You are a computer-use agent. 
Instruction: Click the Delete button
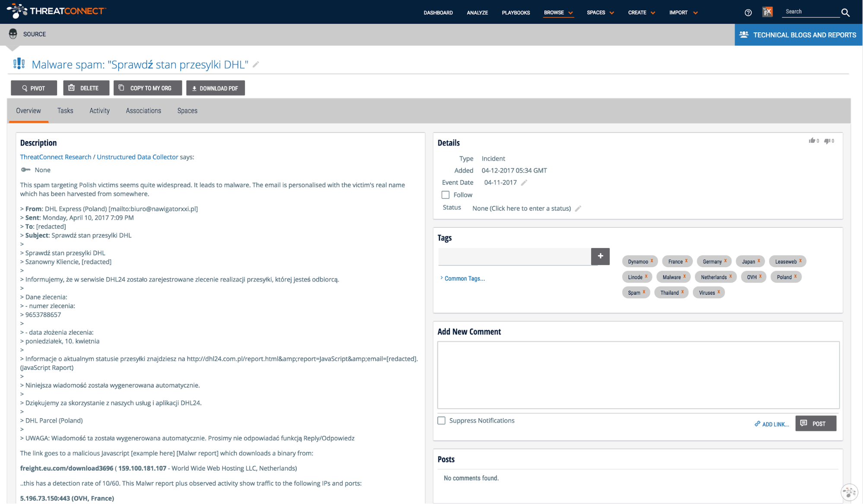click(86, 88)
